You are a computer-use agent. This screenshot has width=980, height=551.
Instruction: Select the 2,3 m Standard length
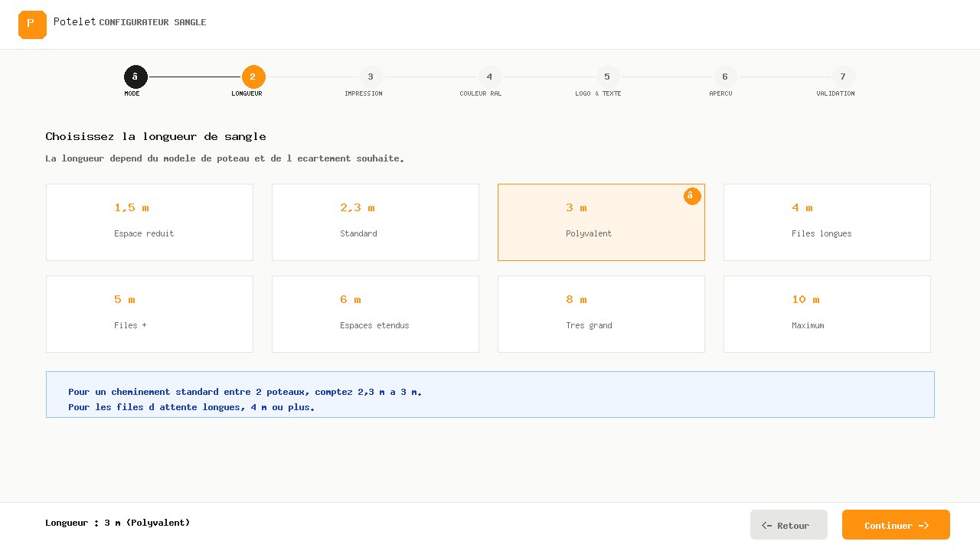coord(375,222)
